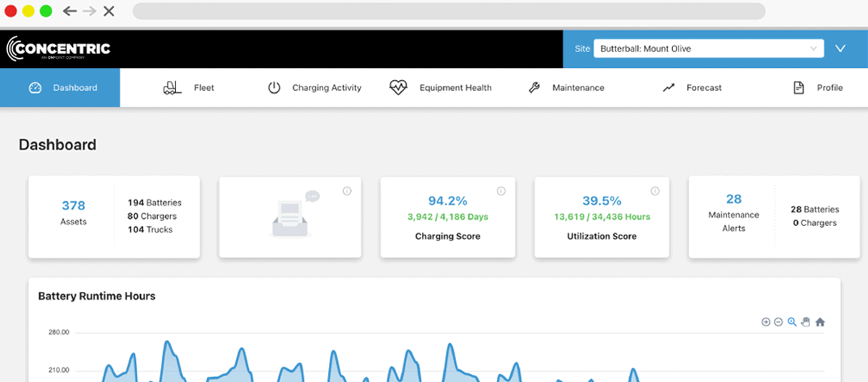868x382 pixels.
Task: Open the Site dropdown showing Butterball: Mount Olive
Action: point(709,49)
